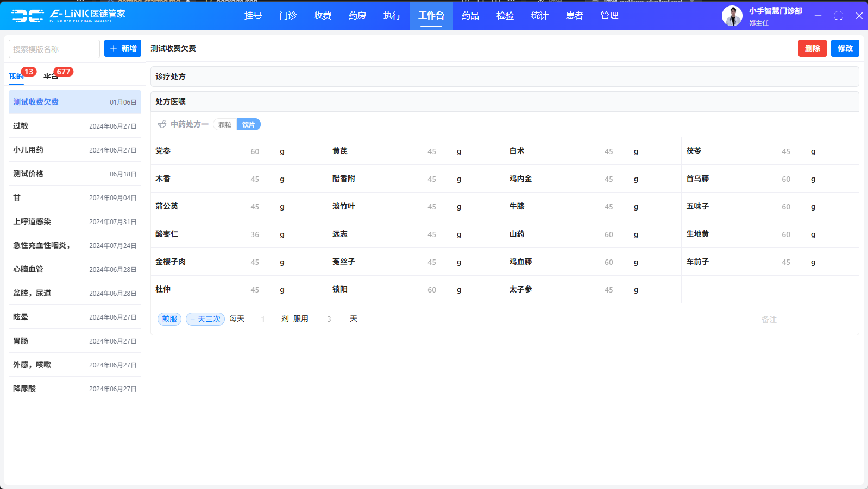Image resolution: width=868 pixels, height=489 pixels.
Task: Click the user avatar picture
Action: pos(732,16)
